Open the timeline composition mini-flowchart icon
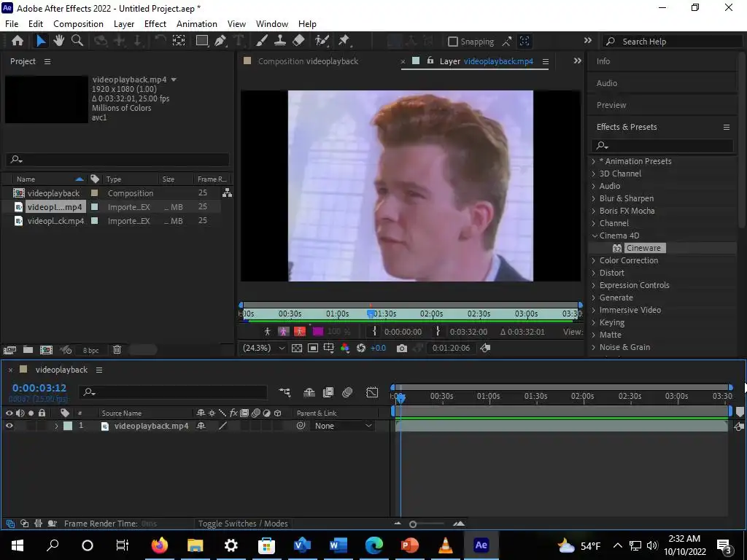 pyautogui.click(x=285, y=392)
